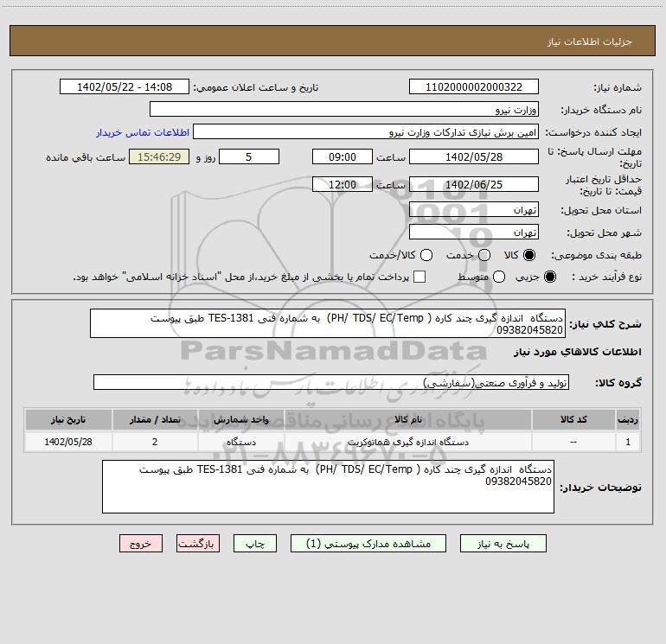666x644 pixels.
Task: Click the شرح کلی نیاز description box
Action: (x=328, y=323)
